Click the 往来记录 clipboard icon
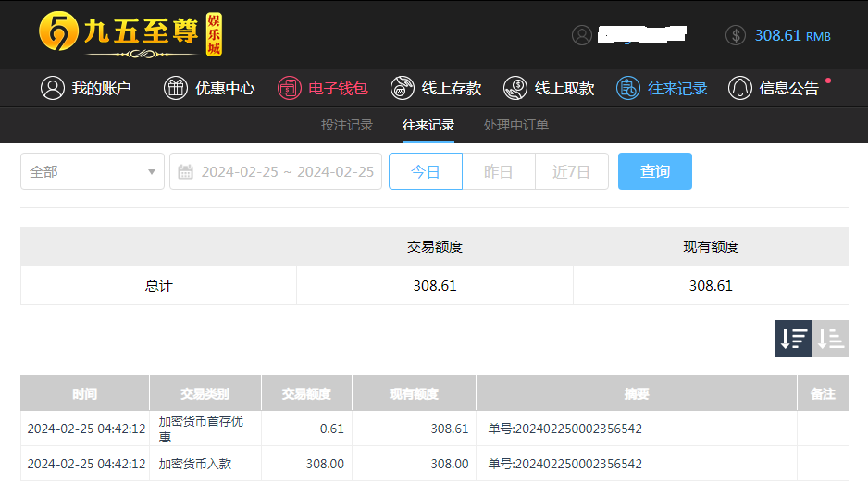 (627, 88)
